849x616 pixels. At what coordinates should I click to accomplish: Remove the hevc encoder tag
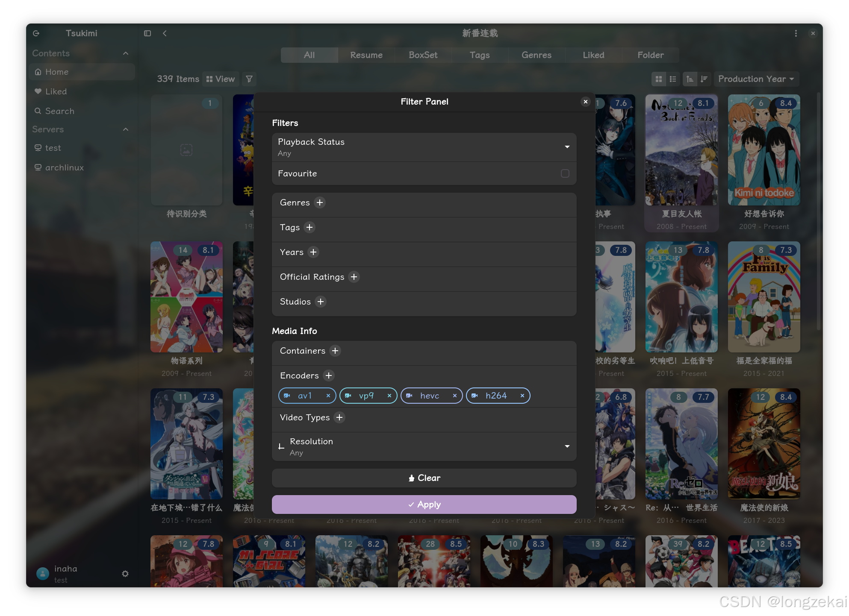point(454,396)
